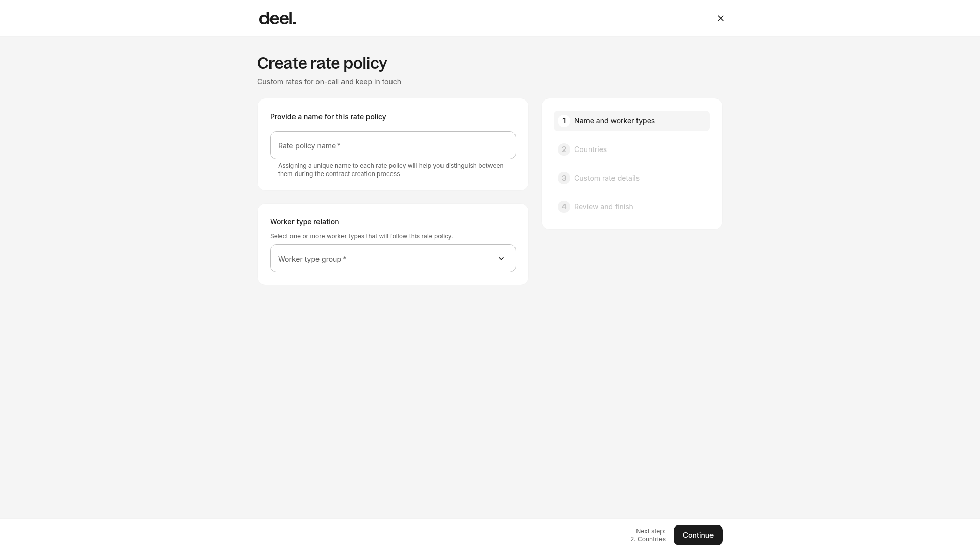Screen dimensions: 980x551
Task: Click the rate policy name helper text
Action: tap(391, 170)
